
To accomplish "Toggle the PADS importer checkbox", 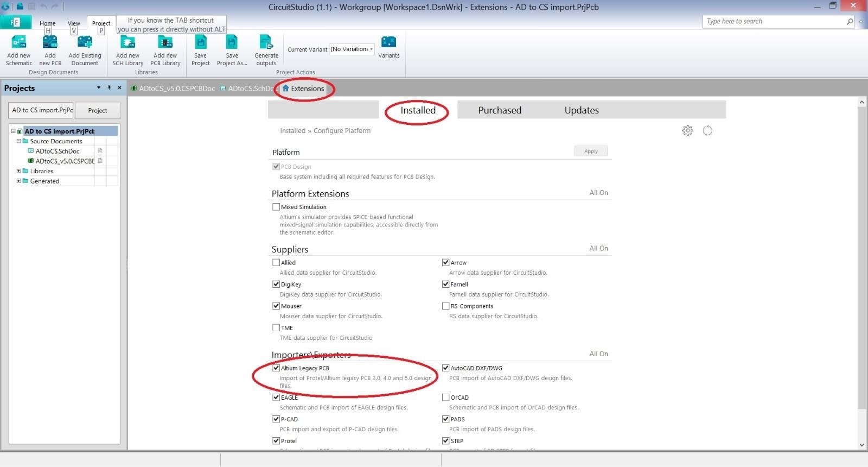I will [445, 419].
